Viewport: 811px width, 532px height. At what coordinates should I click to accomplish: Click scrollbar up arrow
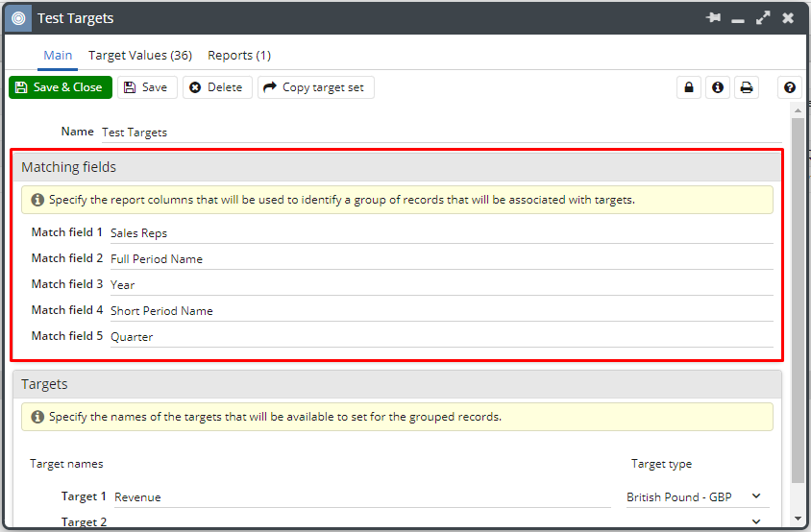point(798,110)
